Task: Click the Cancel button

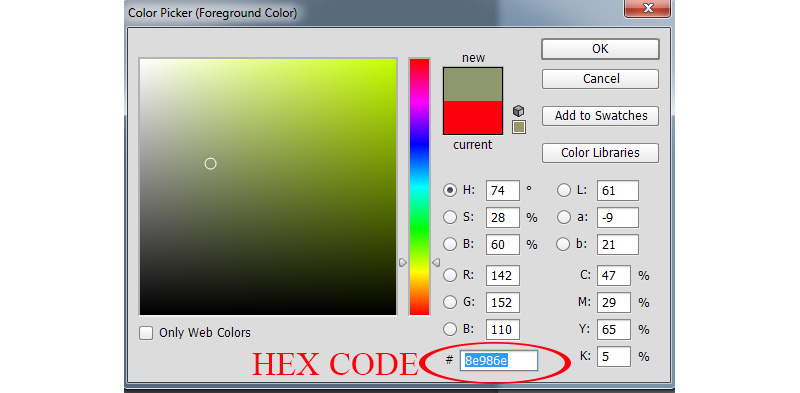Action: click(600, 79)
